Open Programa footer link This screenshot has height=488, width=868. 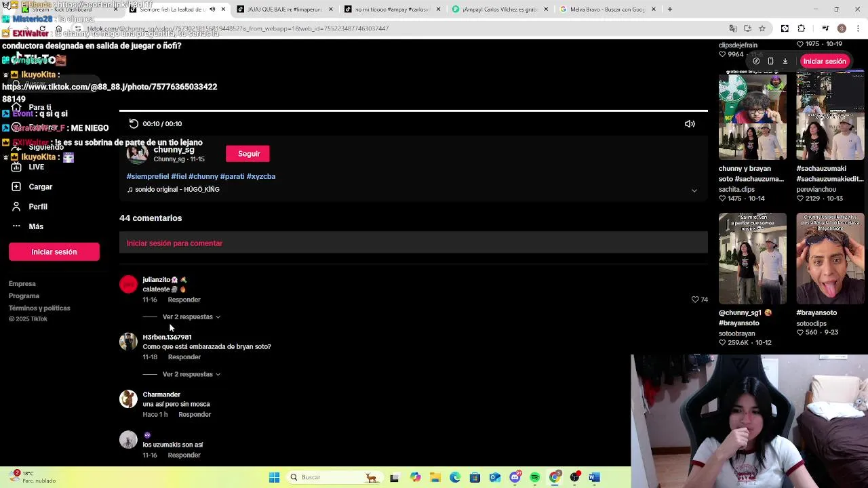click(x=24, y=296)
